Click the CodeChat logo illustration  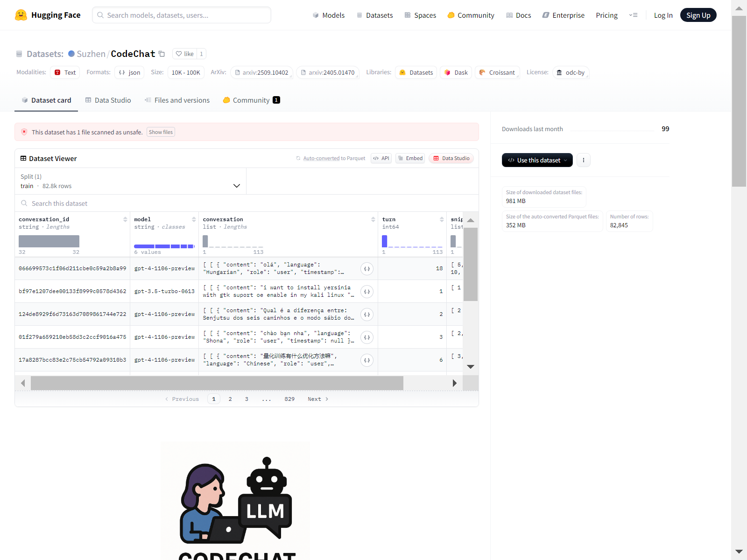pos(235,501)
